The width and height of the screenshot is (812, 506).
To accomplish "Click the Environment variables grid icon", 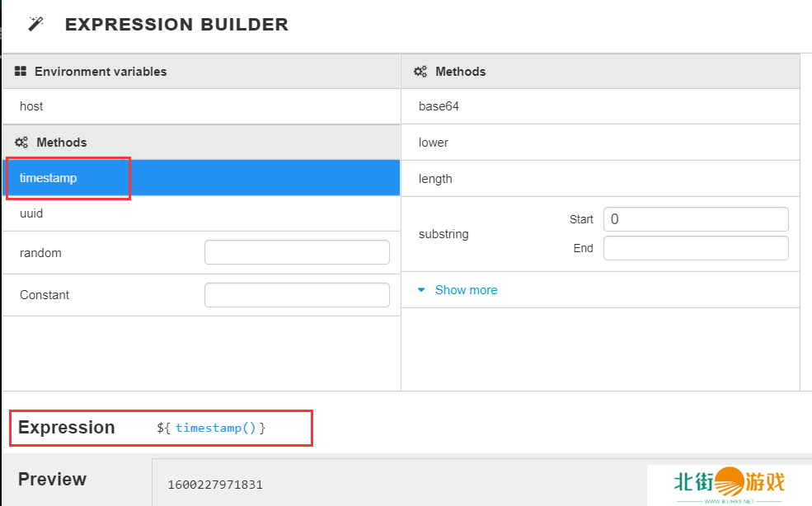I will 21,72.
